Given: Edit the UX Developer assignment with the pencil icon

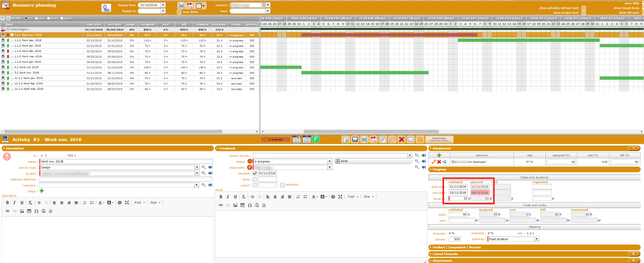Looking at the screenshot, I should tap(433, 162).
